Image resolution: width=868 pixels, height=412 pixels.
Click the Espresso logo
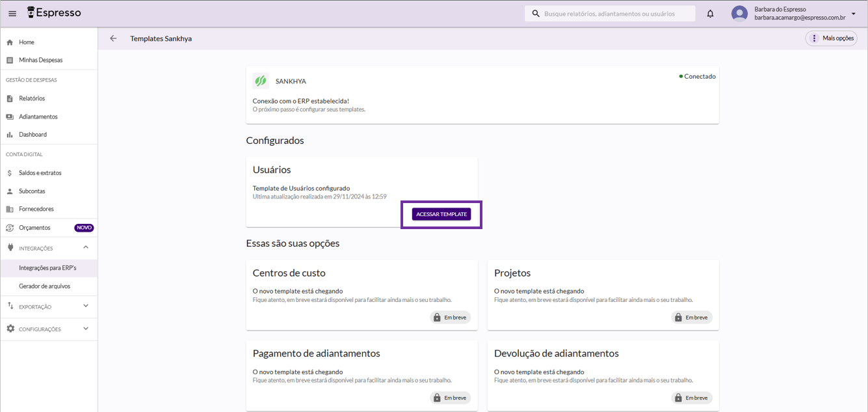(x=54, y=13)
